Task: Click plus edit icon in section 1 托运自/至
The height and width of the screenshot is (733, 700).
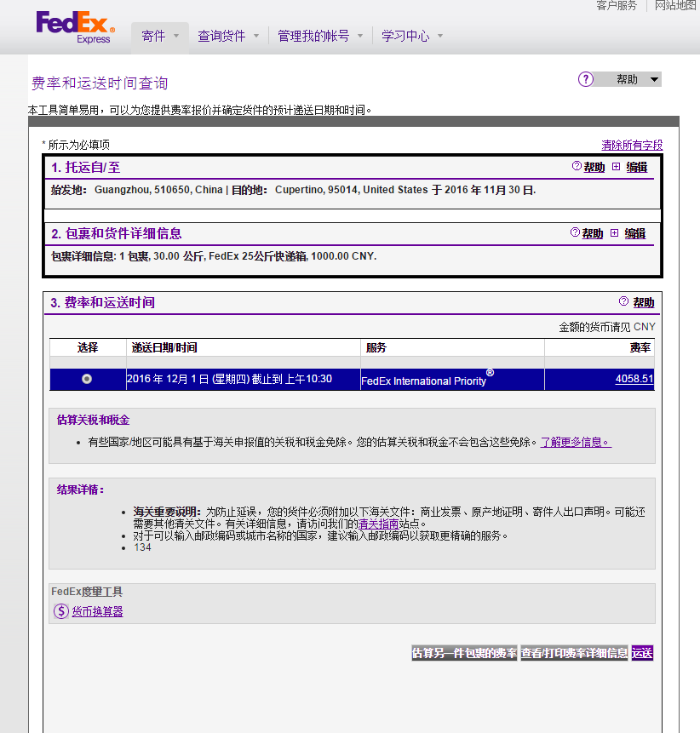Action: (617, 166)
